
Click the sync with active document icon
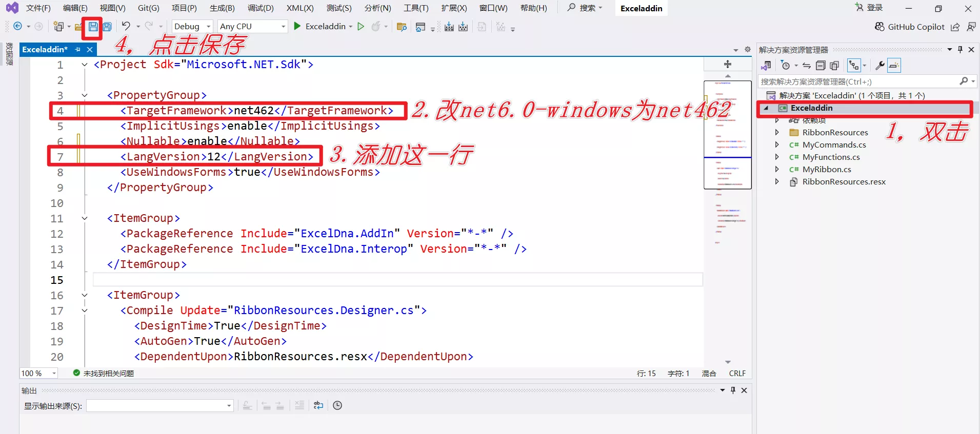[807, 66]
